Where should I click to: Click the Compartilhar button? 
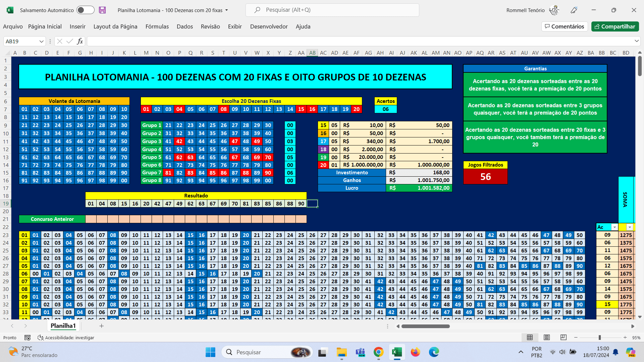point(615,26)
